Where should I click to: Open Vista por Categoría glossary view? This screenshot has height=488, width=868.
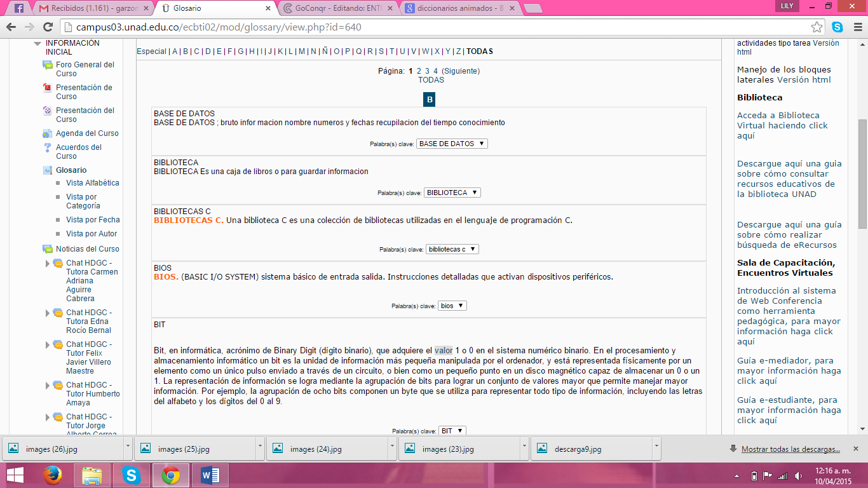83,201
